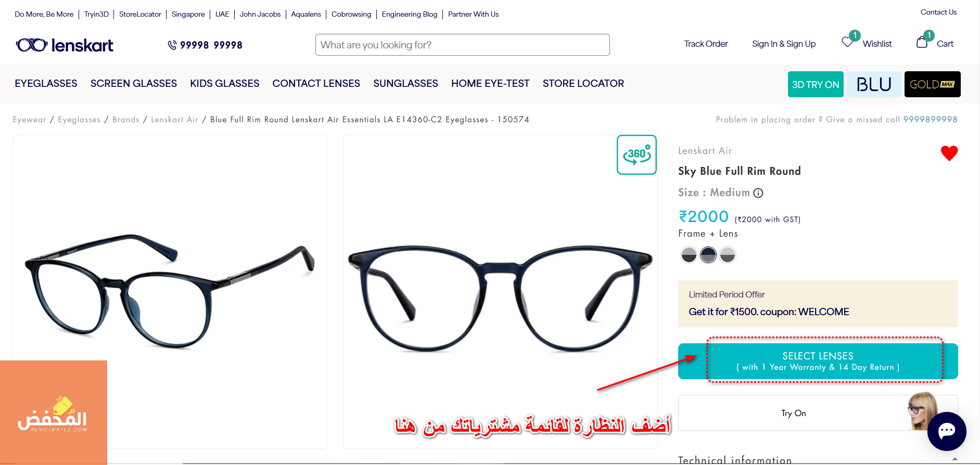Screen dimensions: 980x465
Task: Focus the 'What are you looking for?' search box
Action: (462, 45)
